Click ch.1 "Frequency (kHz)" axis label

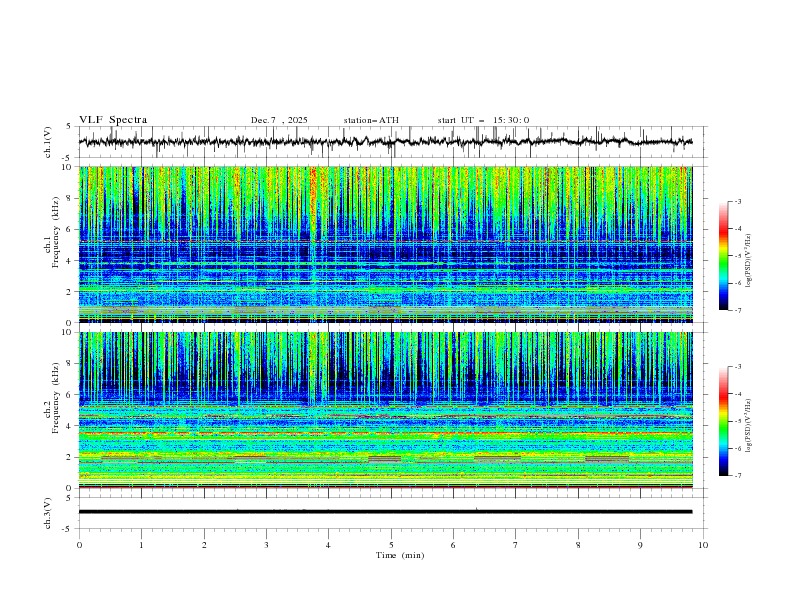(56, 232)
